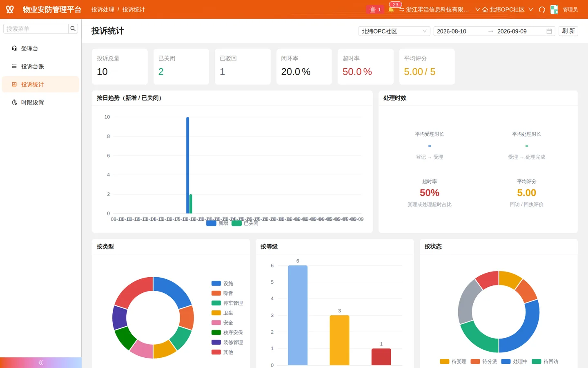Click the magnifier icon beside menu search
Viewport: 588px width, 368px height.
coord(73,29)
